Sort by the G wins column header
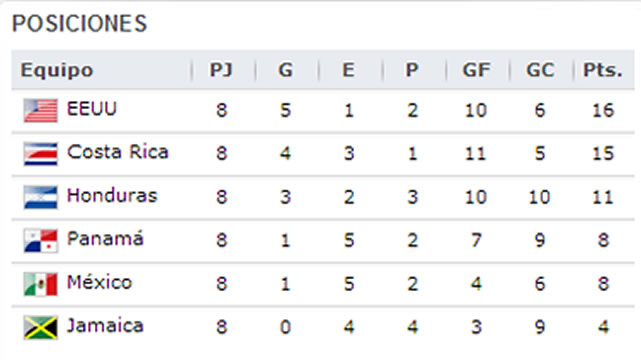The width and height of the screenshot is (641, 360). click(x=285, y=70)
